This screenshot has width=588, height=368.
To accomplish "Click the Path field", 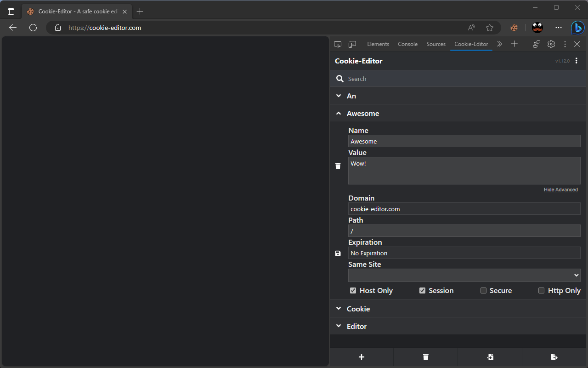I will (464, 231).
